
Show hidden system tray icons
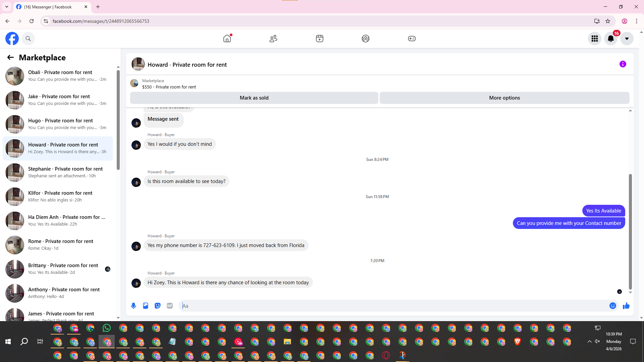pyautogui.click(x=589, y=342)
